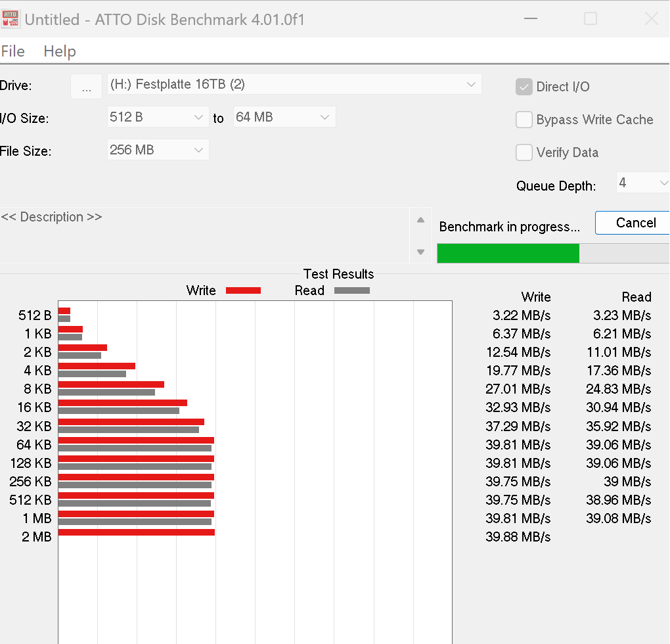Click the 16 KB row label
670x644 pixels.
34,407
